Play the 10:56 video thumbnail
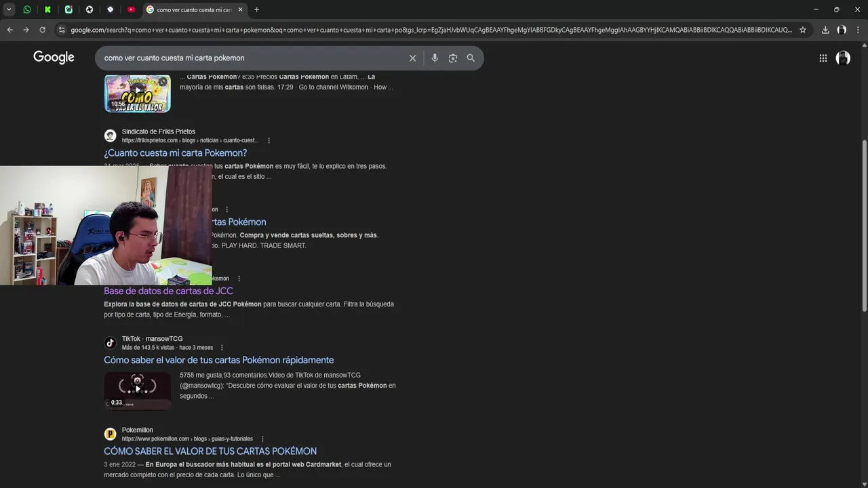 pyautogui.click(x=137, y=93)
